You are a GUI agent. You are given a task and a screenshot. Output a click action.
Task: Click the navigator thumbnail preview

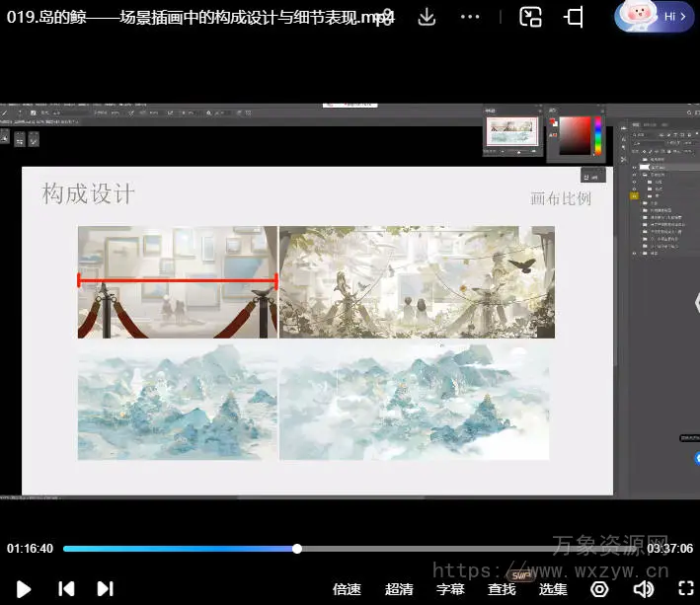[x=512, y=130]
